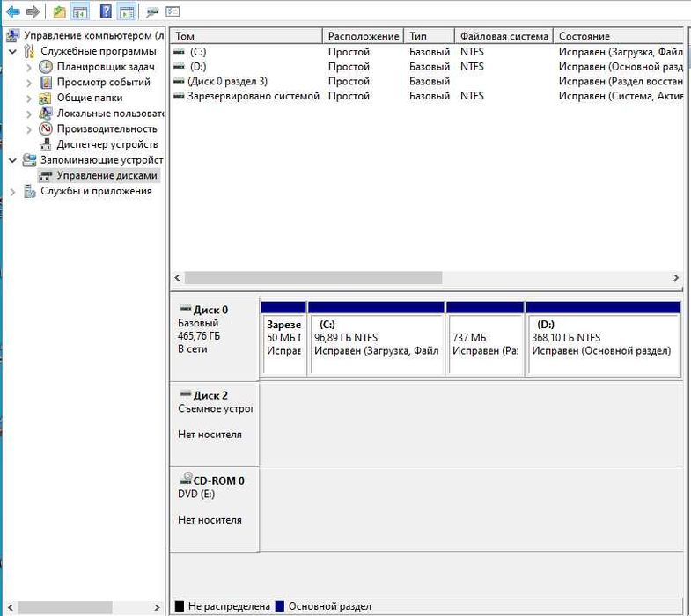
Task: Click the storage icon beside Запоминающие устройства
Action: click(29, 160)
